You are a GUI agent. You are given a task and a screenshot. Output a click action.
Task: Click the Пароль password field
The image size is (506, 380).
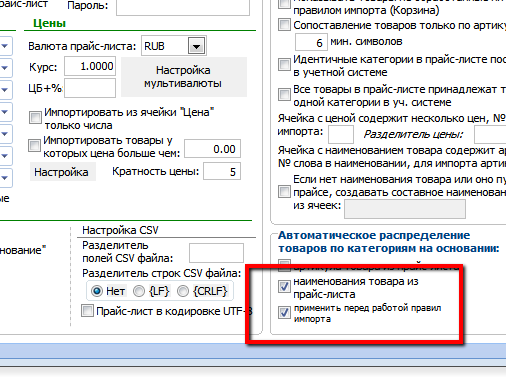[183, 7]
